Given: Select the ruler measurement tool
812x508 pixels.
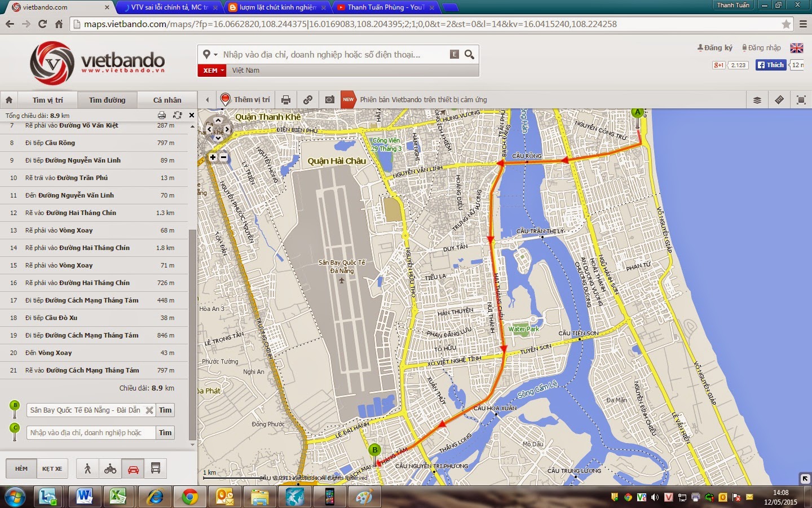Looking at the screenshot, I should pyautogui.click(x=779, y=100).
